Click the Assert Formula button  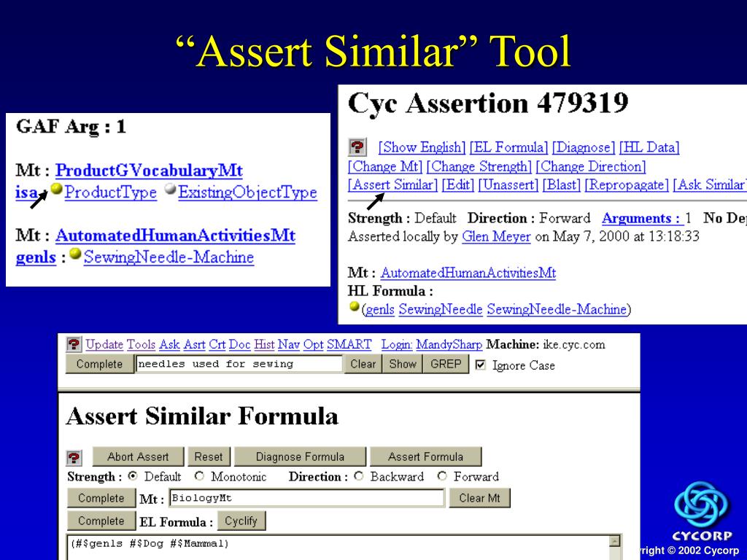[425, 456]
